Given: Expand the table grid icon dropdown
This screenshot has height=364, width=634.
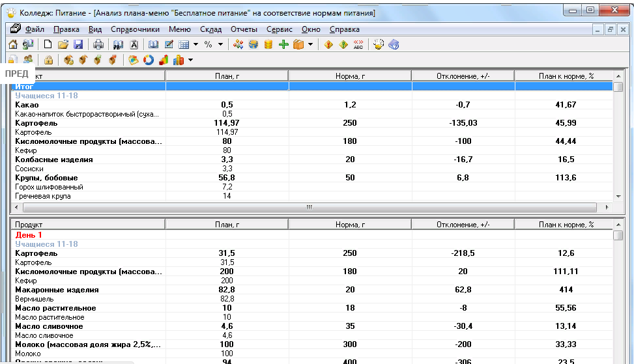Looking at the screenshot, I should 195,44.
